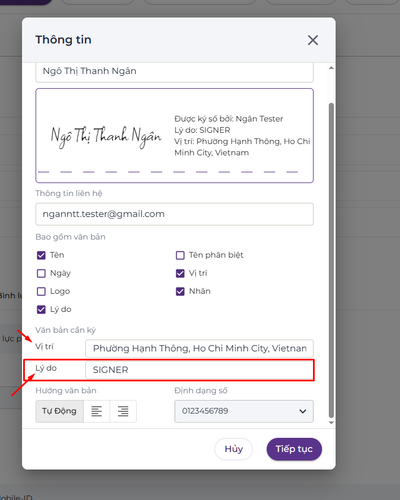
Task: Choose left text alignment icon
Action: point(97,411)
